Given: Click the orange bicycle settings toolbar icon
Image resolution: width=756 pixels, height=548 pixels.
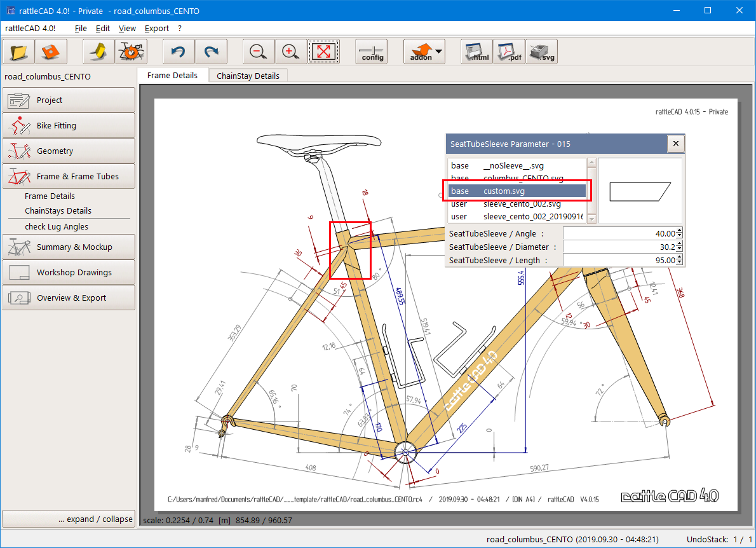Looking at the screenshot, I should coord(131,51).
